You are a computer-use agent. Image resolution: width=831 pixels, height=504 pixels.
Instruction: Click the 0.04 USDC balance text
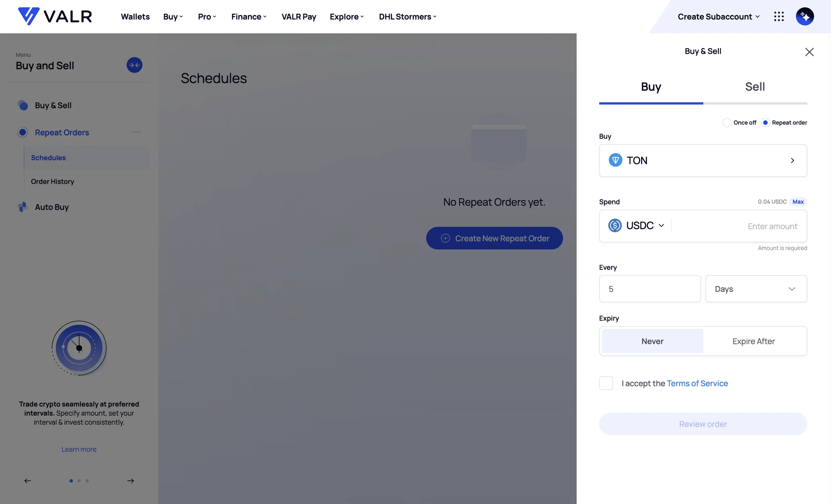click(x=772, y=201)
